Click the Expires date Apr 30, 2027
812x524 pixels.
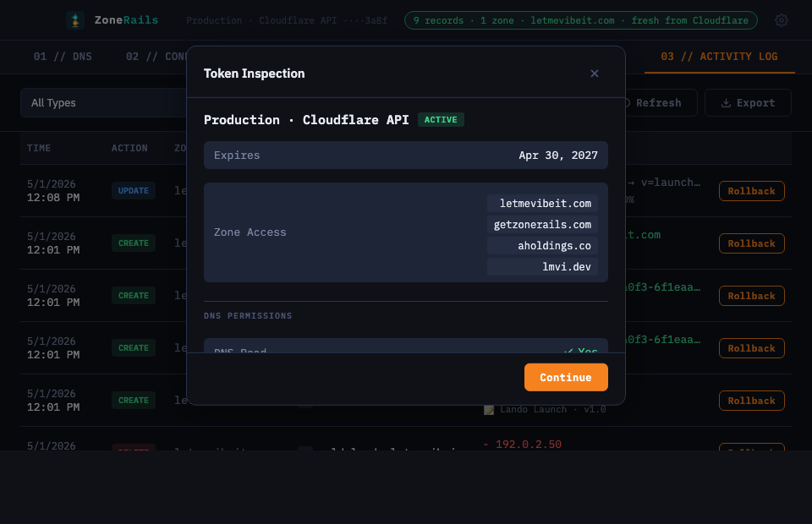click(x=558, y=156)
